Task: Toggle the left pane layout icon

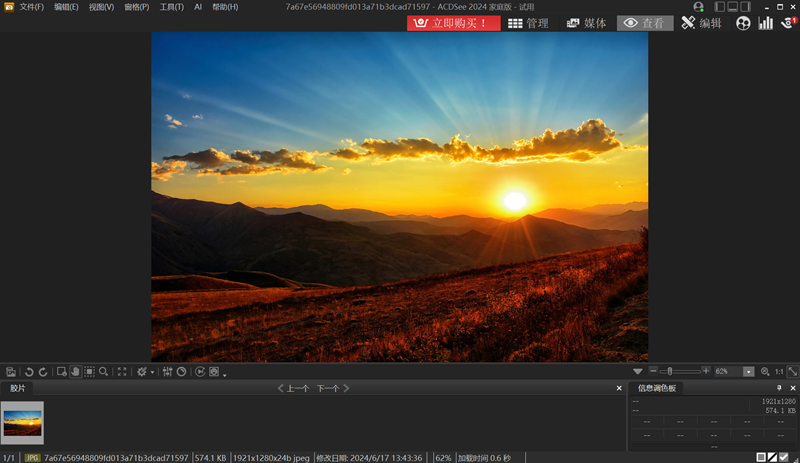Action: click(719, 7)
